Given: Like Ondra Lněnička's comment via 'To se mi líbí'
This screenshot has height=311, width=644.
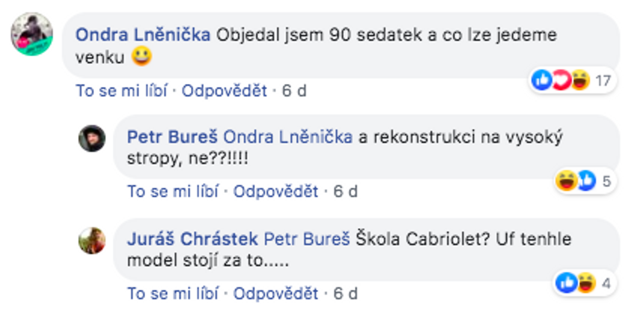Looking at the screenshot, I should pyautogui.click(x=121, y=91).
